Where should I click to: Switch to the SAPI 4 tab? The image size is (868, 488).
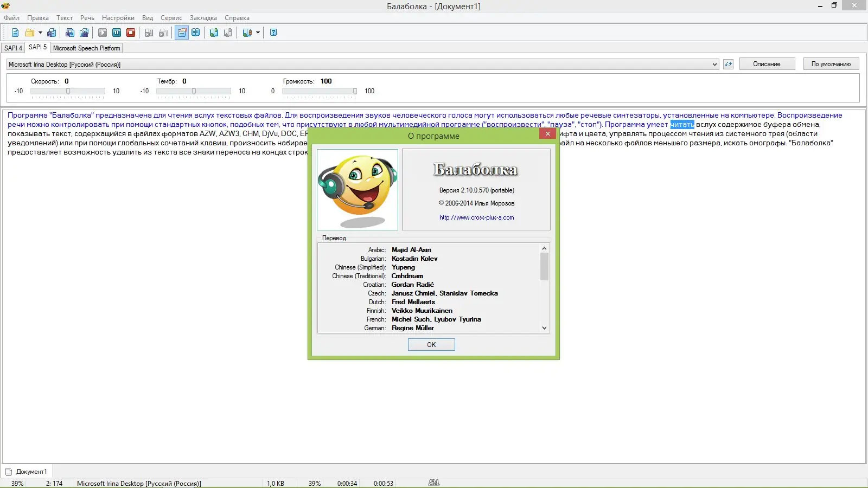pyautogui.click(x=14, y=48)
